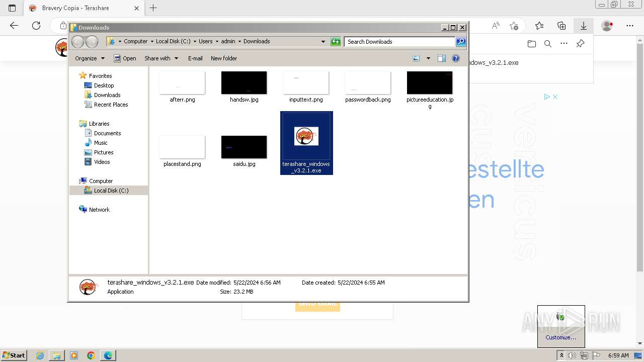This screenshot has width=644, height=362.
Task: Select inputtext.png file
Action: 306,87
